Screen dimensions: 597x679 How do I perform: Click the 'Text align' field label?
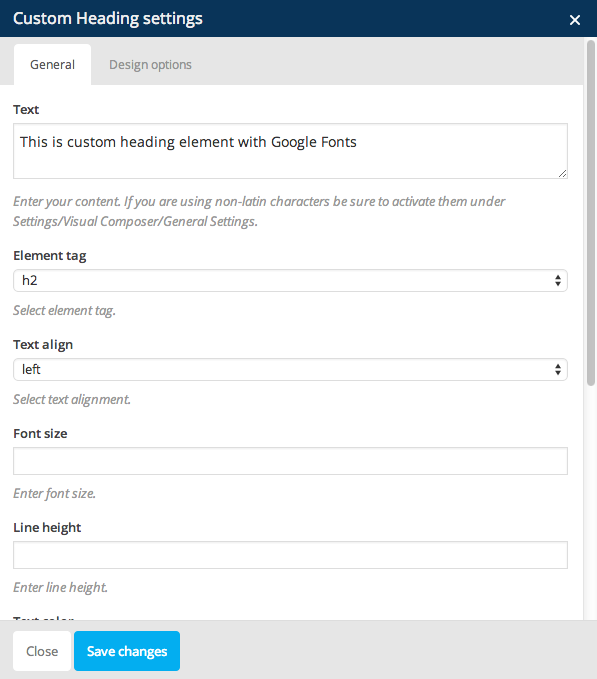coord(43,344)
